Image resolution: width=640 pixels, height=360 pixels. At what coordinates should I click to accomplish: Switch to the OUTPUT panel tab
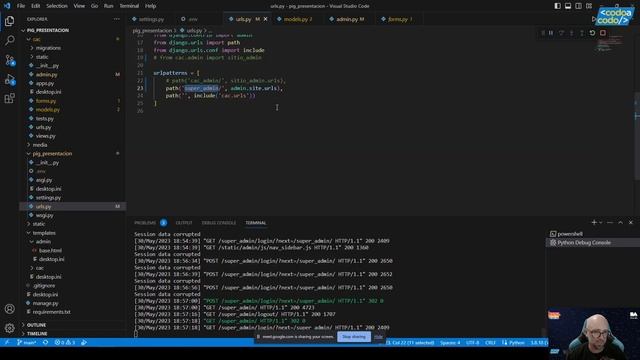click(x=184, y=223)
